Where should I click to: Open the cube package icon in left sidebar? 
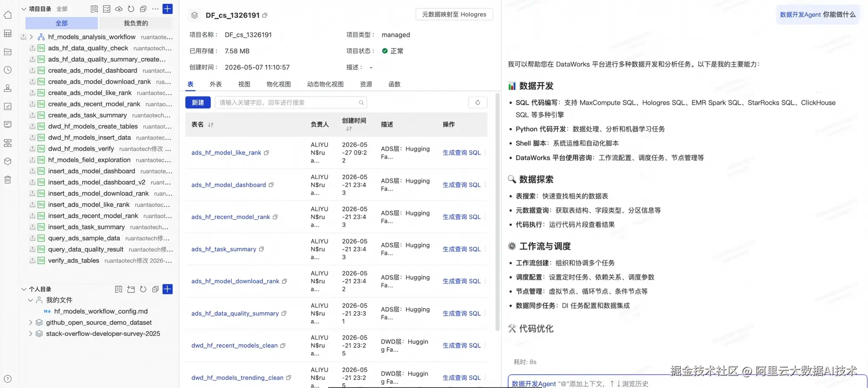[x=8, y=161]
